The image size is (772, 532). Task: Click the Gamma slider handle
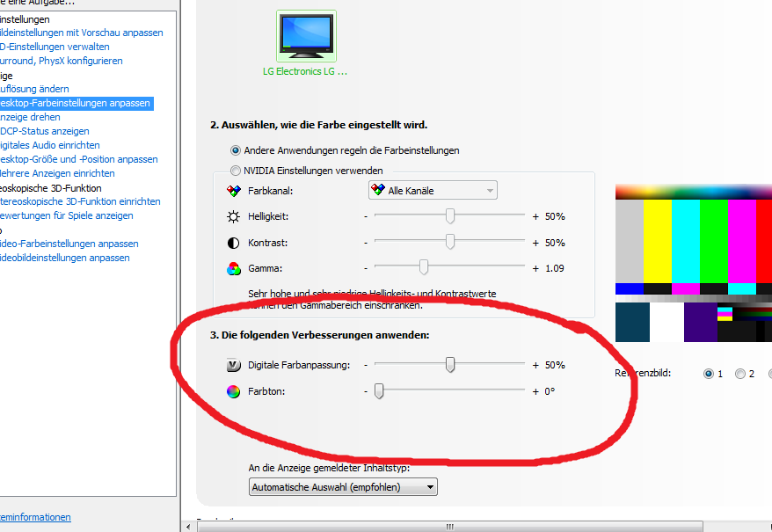point(424,267)
